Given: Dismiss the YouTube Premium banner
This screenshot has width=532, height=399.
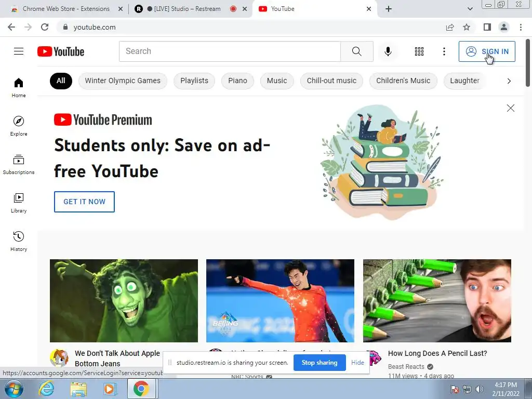Looking at the screenshot, I should (x=510, y=108).
